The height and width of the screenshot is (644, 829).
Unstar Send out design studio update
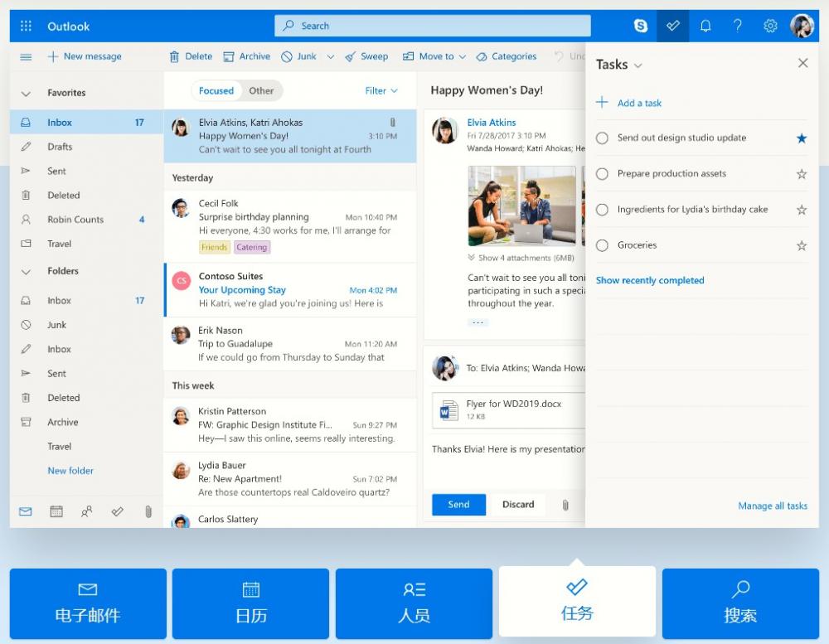(802, 138)
